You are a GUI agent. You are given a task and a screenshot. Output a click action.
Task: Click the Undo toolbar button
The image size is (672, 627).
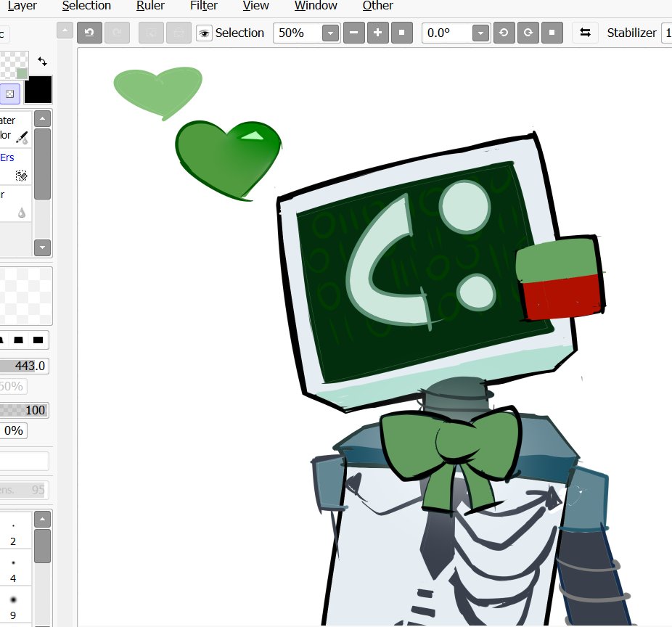tap(89, 33)
